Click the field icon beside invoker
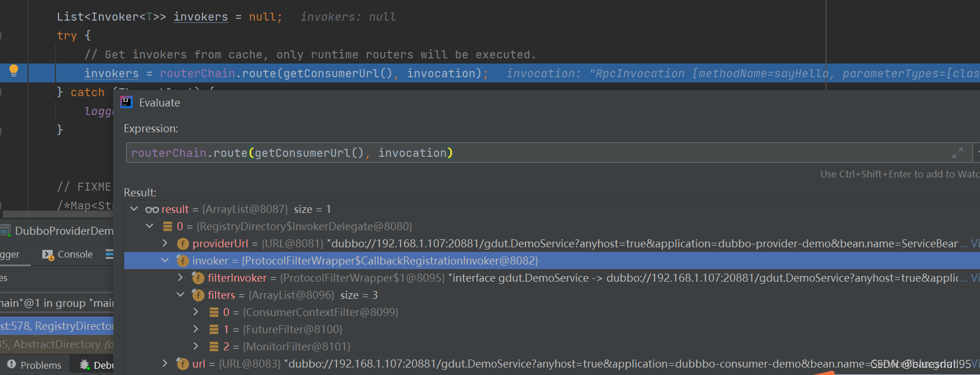The image size is (980, 375). pyautogui.click(x=183, y=261)
